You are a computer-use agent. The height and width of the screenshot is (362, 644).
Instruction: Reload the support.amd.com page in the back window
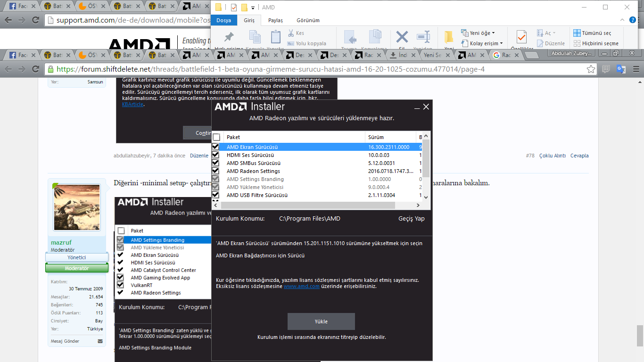[35, 20]
